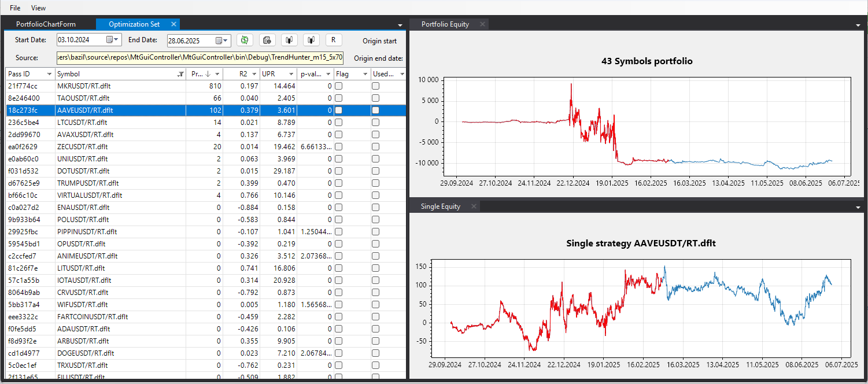Click the Source path text field

click(x=201, y=58)
